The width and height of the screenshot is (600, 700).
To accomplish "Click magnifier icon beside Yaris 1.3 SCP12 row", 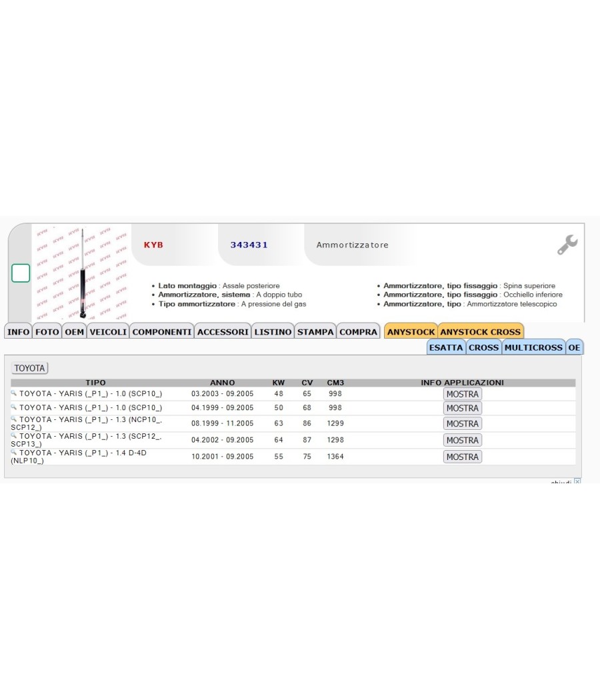I will click(x=14, y=435).
